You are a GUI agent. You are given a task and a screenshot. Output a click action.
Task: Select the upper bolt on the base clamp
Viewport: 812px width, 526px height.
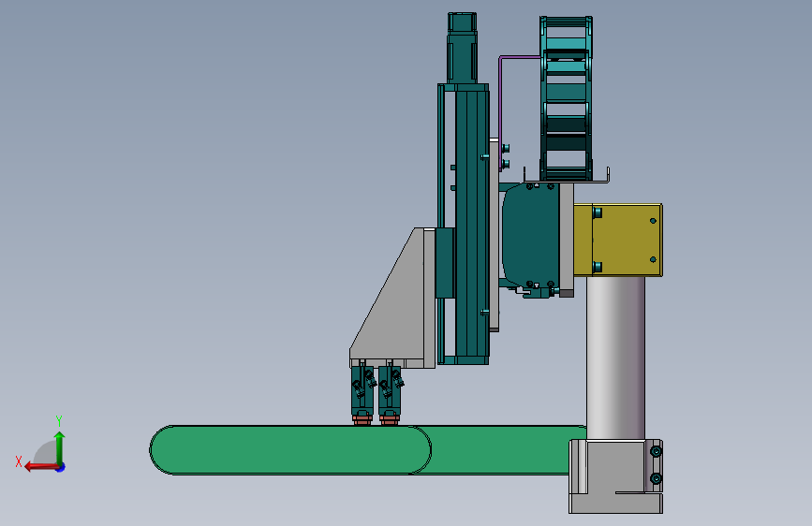tap(656, 452)
